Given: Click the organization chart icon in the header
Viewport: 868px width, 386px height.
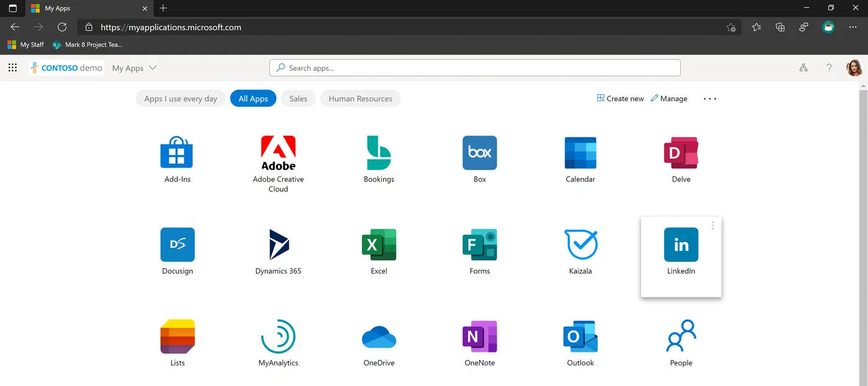Looking at the screenshot, I should click(804, 68).
